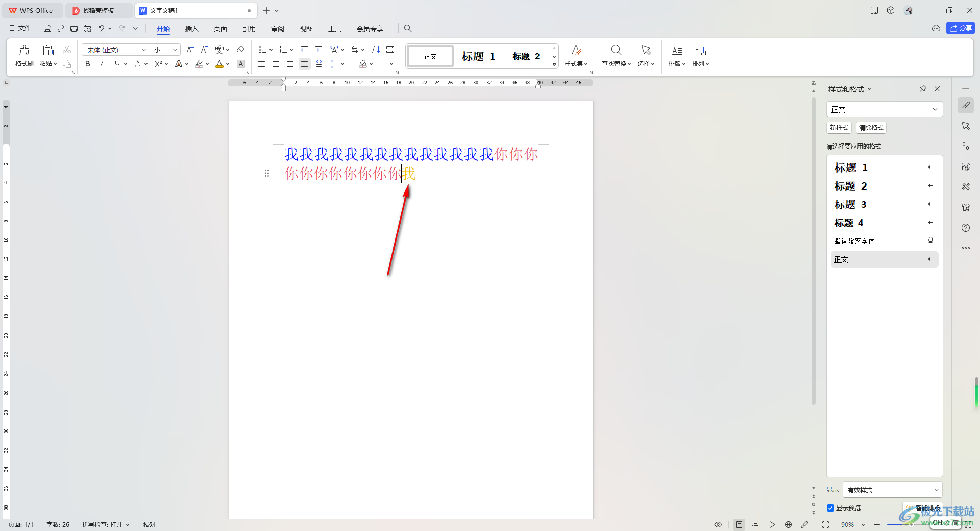
Task: Click the Sort (A-Z) icon
Action: click(376, 50)
